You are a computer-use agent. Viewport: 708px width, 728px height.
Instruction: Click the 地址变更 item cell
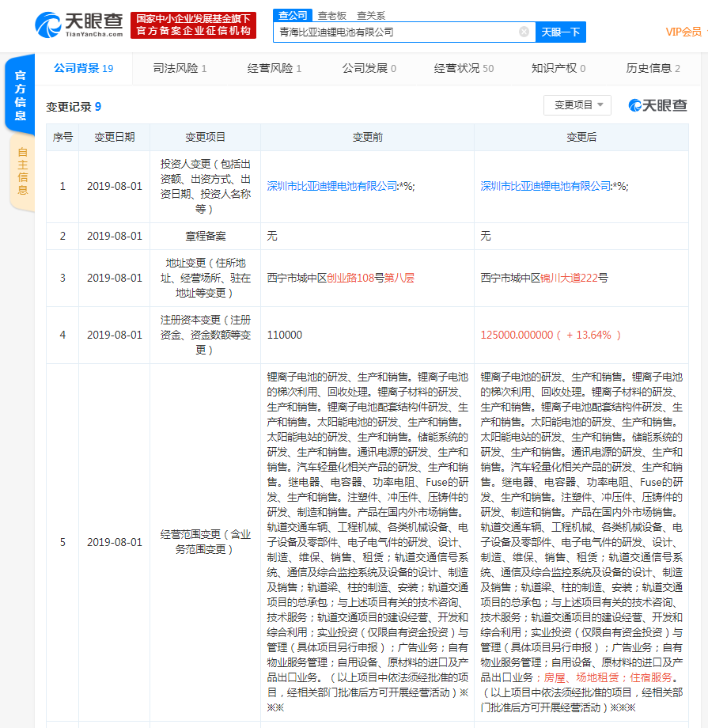coord(205,278)
